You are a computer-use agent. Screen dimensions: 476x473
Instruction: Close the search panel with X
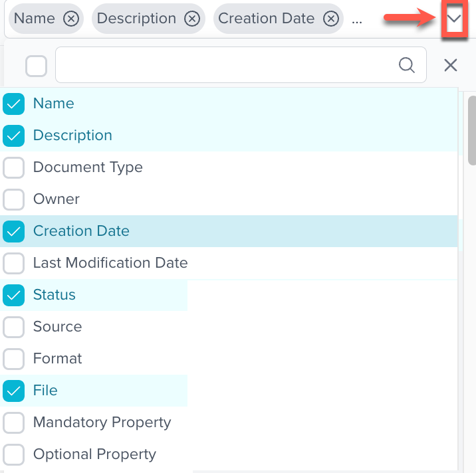click(x=451, y=64)
